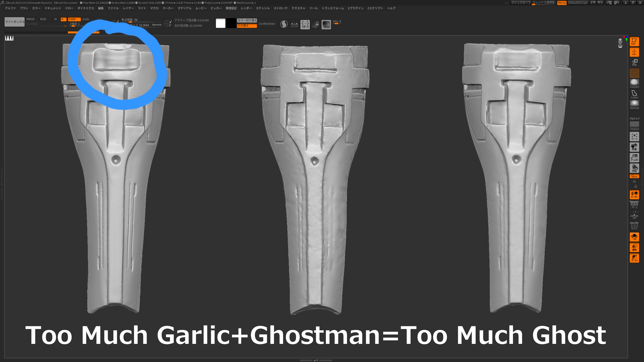The image size is (644, 362).
Task: Open the MatCap material selector
Action: [x=634, y=105]
